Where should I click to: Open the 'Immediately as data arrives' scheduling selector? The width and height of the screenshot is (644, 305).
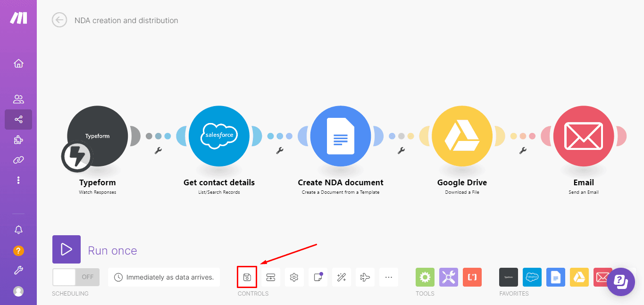164,277
